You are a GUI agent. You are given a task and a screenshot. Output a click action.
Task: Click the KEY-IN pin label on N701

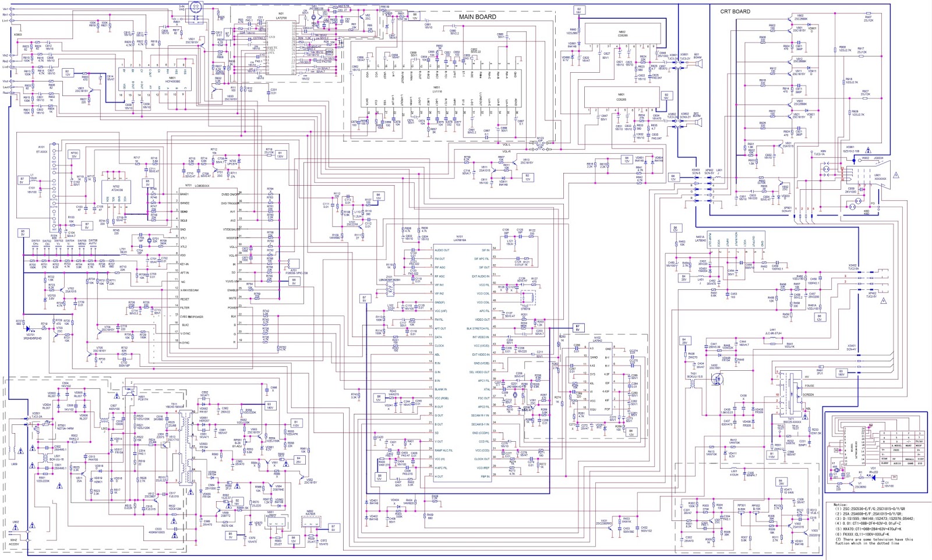click(185, 264)
